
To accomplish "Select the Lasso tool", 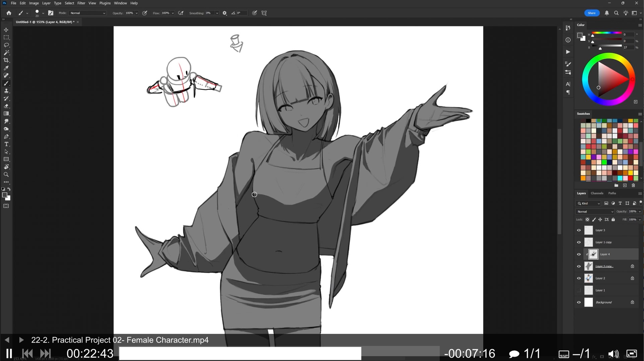I will click(x=6, y=45).
